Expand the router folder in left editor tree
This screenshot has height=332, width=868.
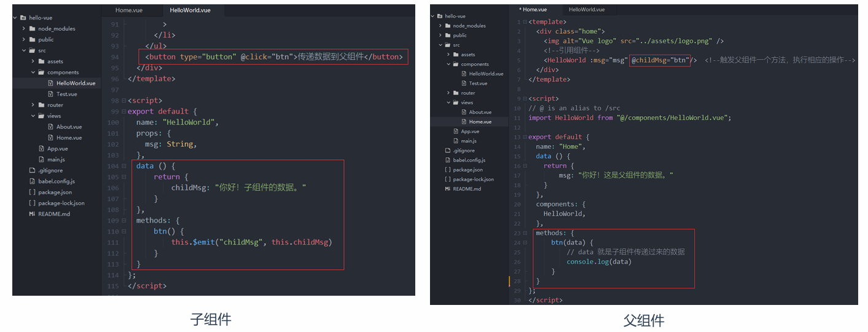(x=33, y=105)
